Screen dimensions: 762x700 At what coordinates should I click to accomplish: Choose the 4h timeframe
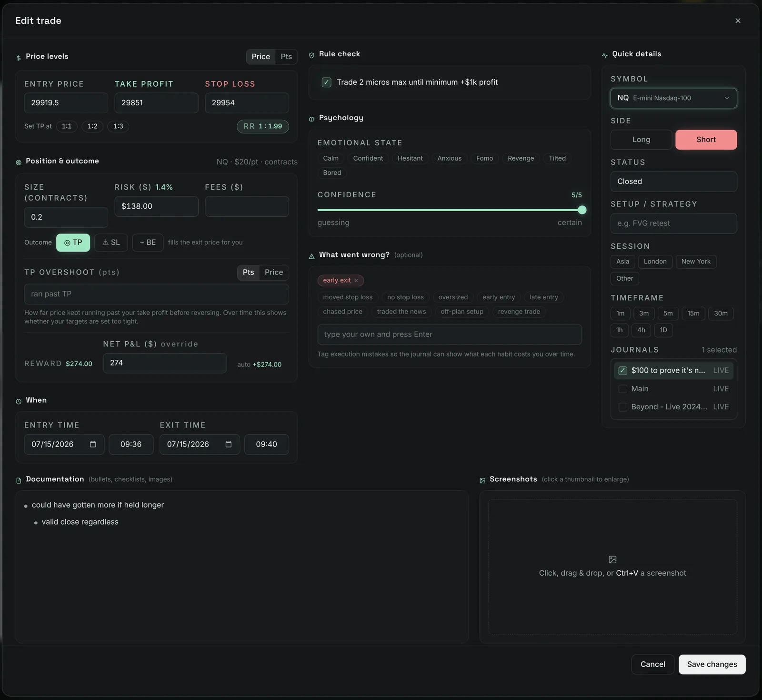(x=641, y=330)
